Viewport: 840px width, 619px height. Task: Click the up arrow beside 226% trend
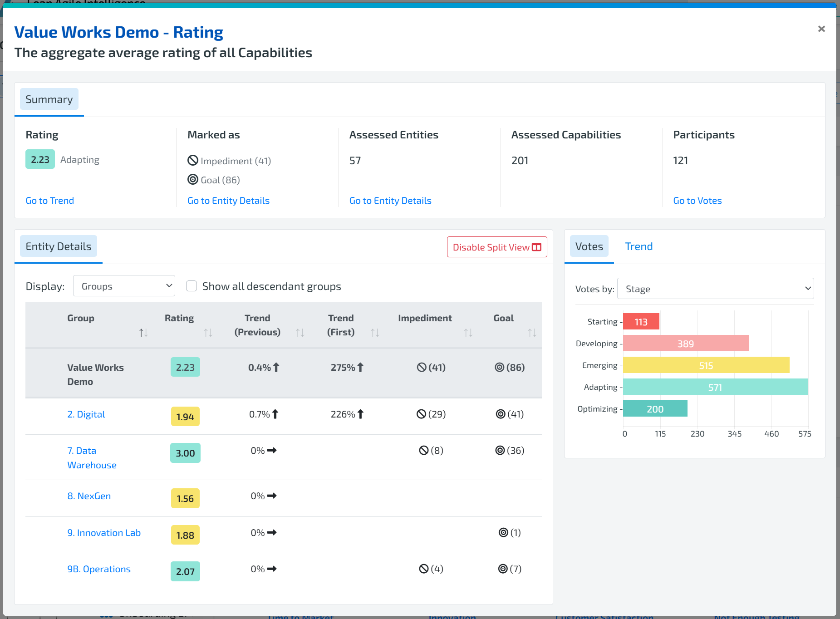point(360,414)
